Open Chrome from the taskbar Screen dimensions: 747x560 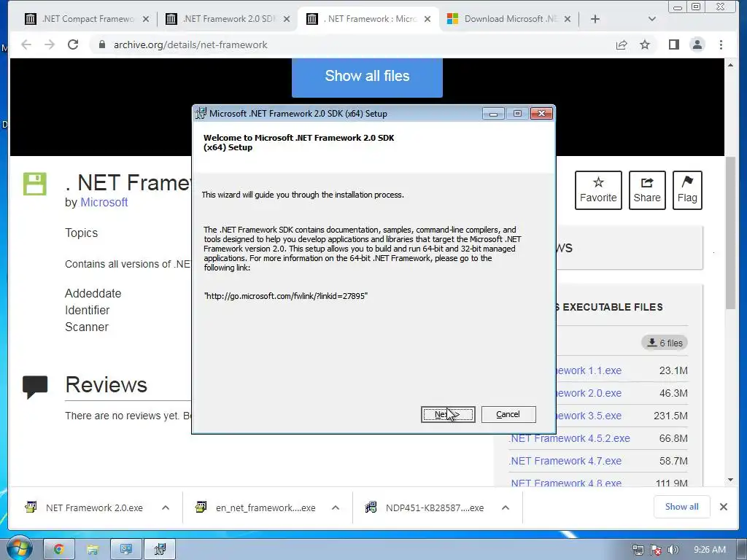(x=58, y=549)
